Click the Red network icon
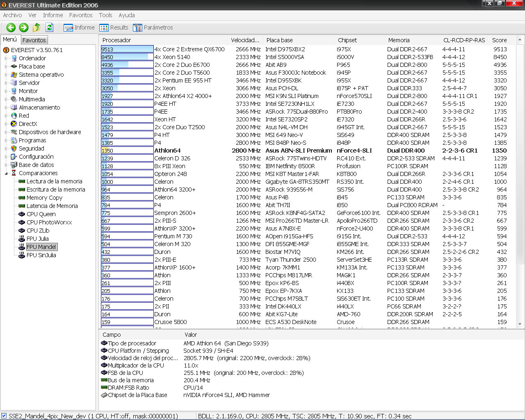The image size is (525, 420). (x=14, y=116)
